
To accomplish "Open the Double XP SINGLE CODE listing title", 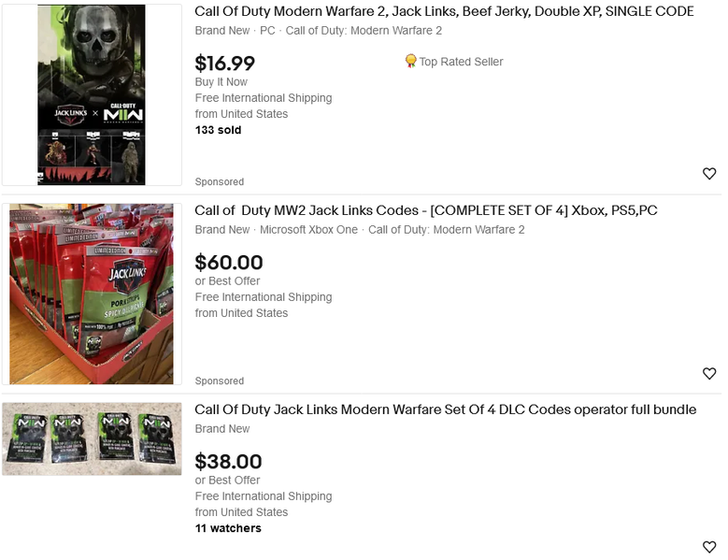I will point(444,12).
